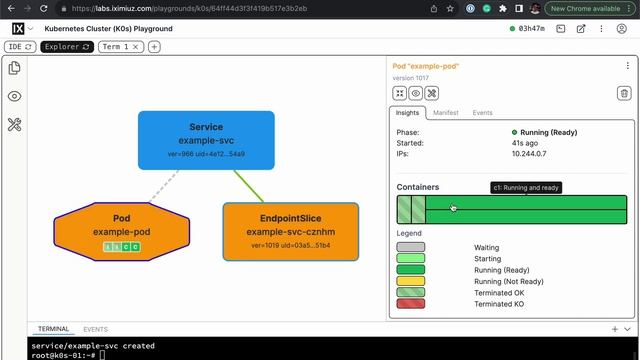Screen dimensions: 640x360
Task: Click the browser forward arrow
Action: coord(27,9)
